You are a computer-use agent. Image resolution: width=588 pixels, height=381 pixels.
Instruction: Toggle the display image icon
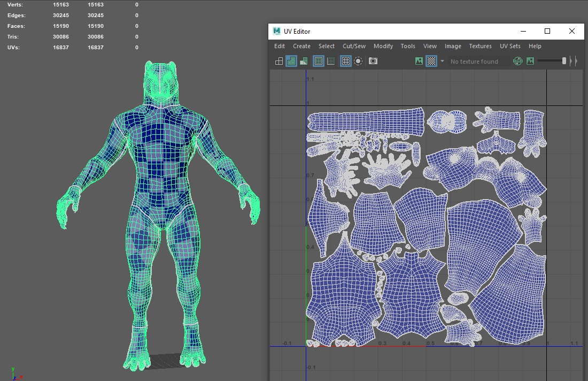point(419,61)
